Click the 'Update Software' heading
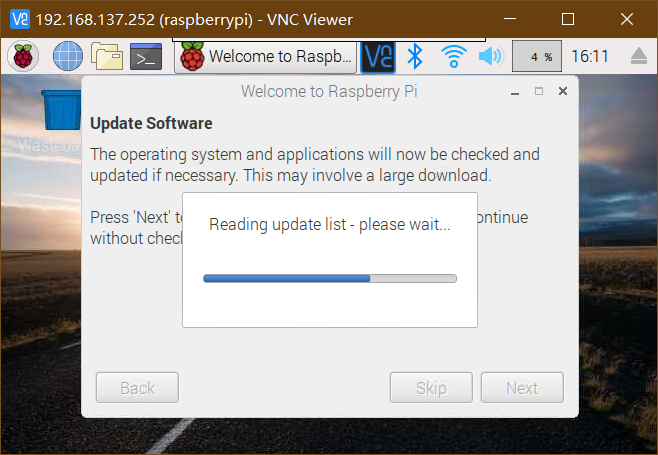The width and height of the screenshot is (658, 455). point(151,123)
